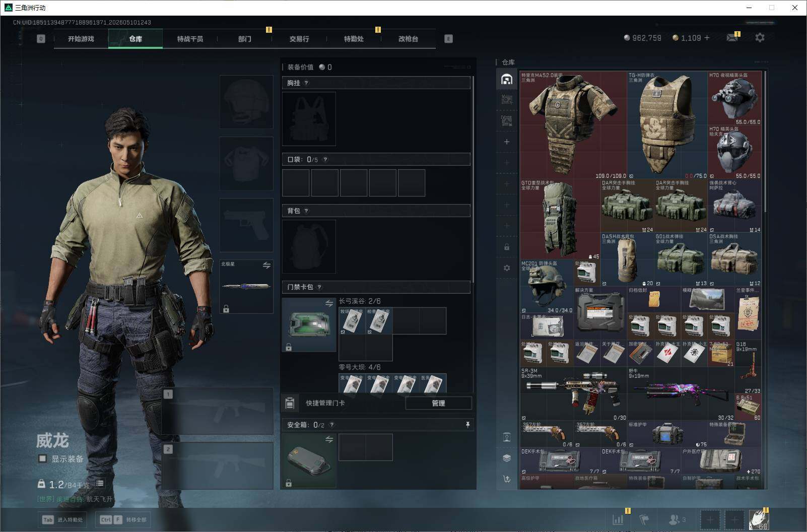The image size is (807, 532).
Task: Select the MC201 防弹头盔 item
Action: pos(547,287)
